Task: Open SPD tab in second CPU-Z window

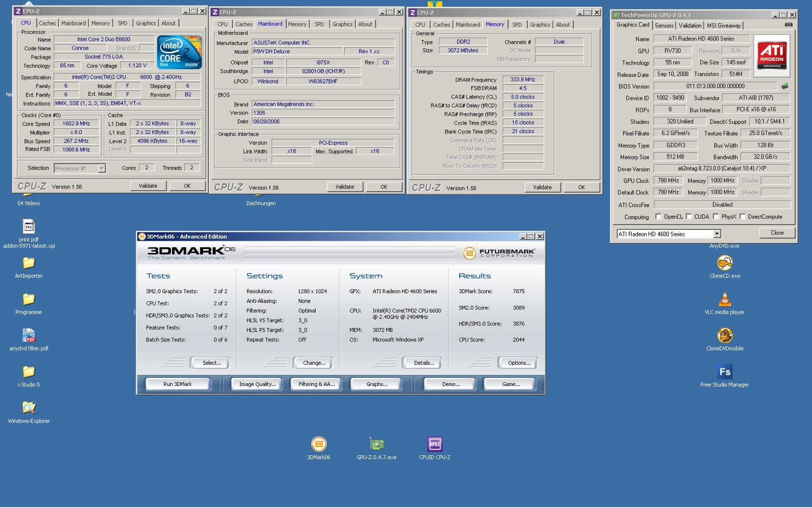Action: 319,24
